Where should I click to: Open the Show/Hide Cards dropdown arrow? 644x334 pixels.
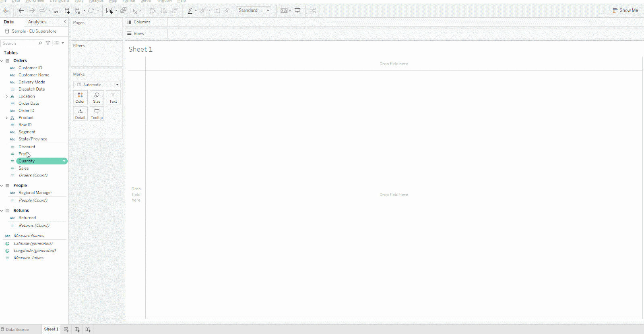pyautogui.click(x=290, y=11)
